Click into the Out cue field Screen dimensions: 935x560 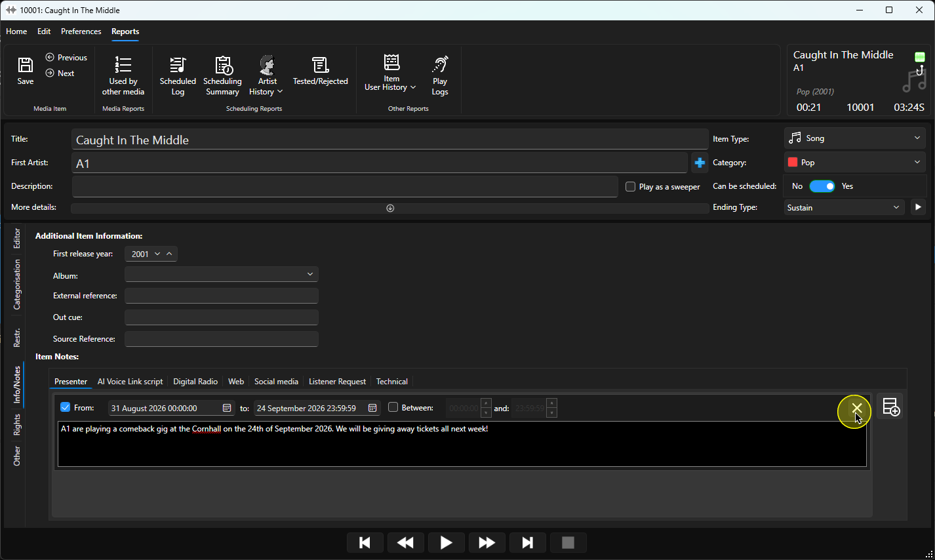(x=222, y=317)
